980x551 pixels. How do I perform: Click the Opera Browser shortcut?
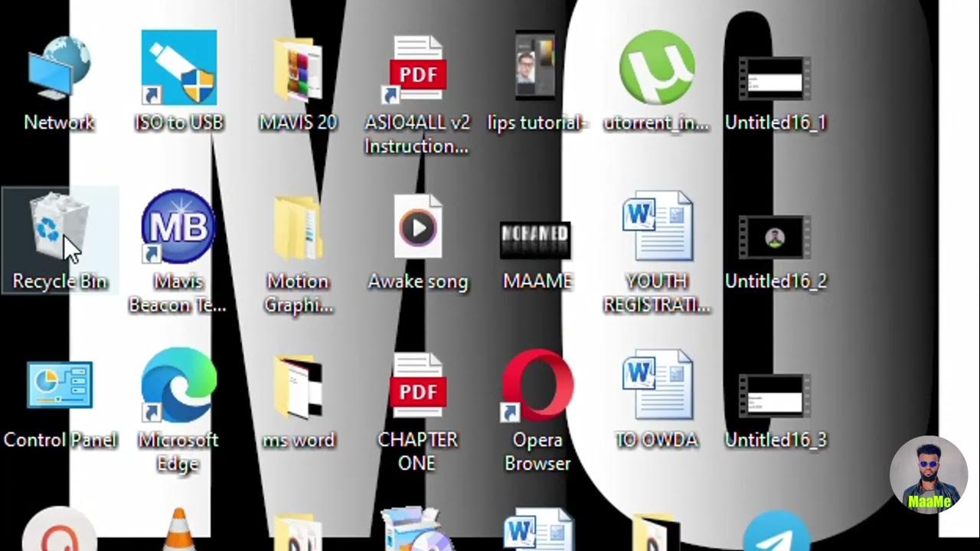point(537,385)
